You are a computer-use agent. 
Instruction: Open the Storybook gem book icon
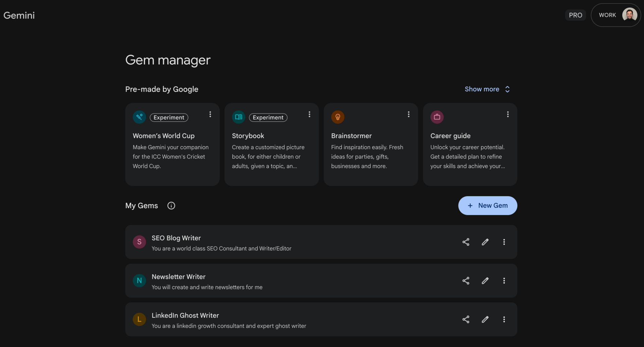[238, 117]
